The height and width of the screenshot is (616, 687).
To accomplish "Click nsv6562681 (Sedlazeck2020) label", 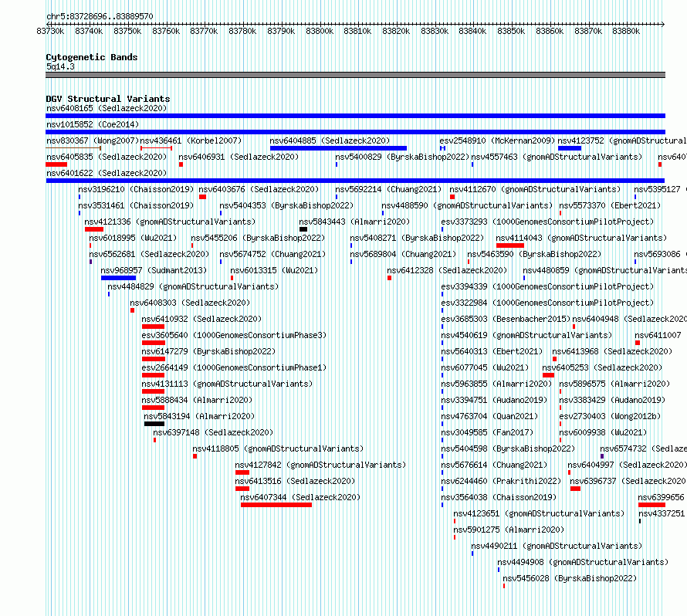I will [x=149, y=254].
